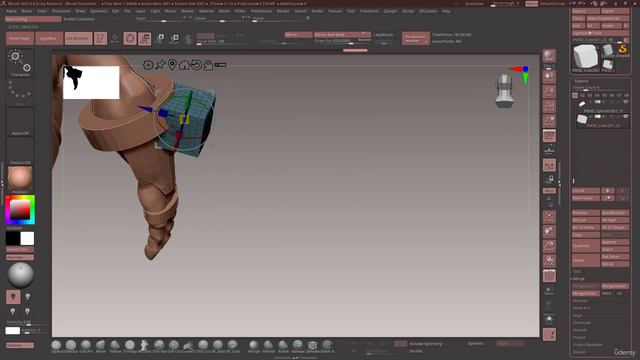Screen dimensions: 640x360
Task: Select the Transpose brush thumbnail
Action: tap(20, 63)
